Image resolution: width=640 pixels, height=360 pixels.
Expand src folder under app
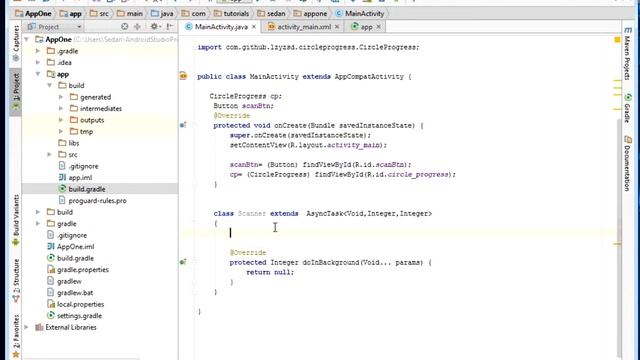pos(49,154)
